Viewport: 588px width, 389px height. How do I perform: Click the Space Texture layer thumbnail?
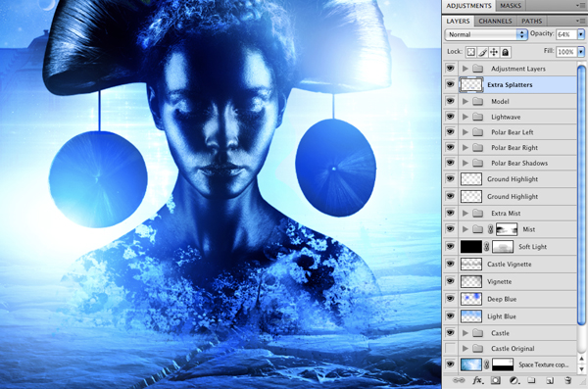coord(471,365)
